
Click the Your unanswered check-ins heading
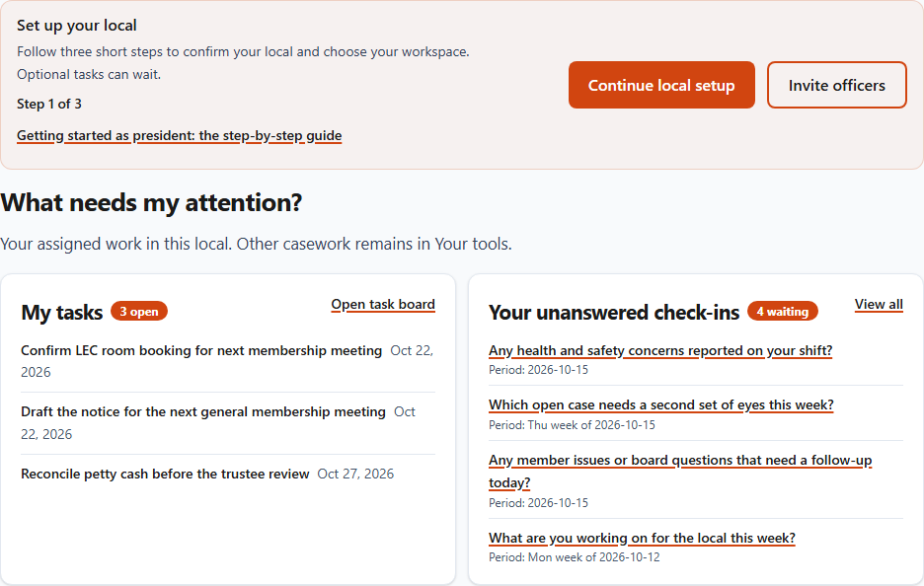(x=613, y=312)
